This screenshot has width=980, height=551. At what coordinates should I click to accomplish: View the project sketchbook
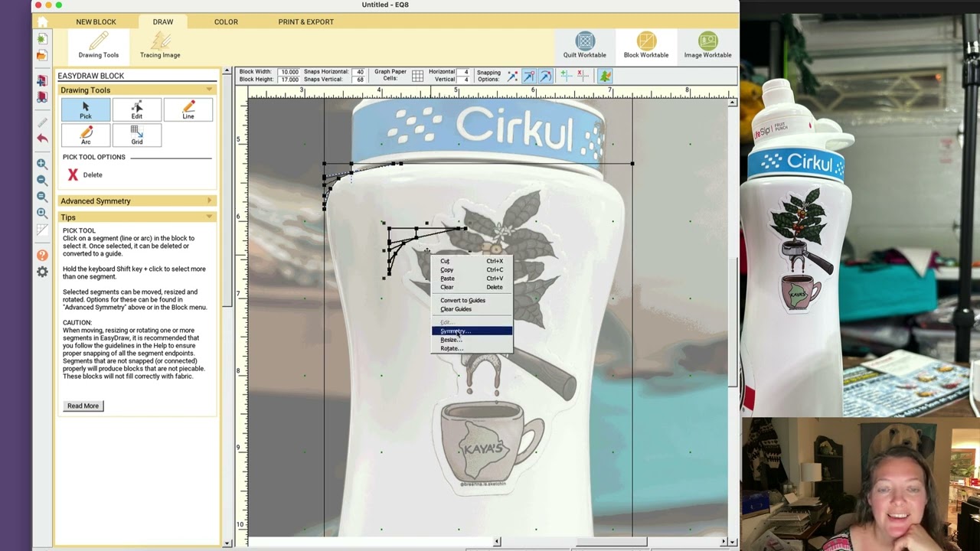(42, 97)
